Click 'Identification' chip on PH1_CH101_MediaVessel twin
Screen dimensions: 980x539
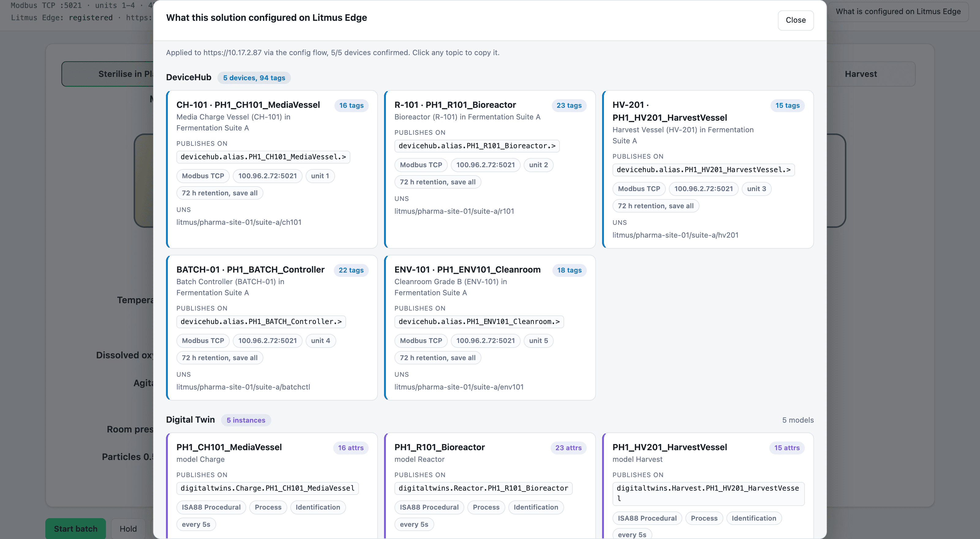point(318,507)
